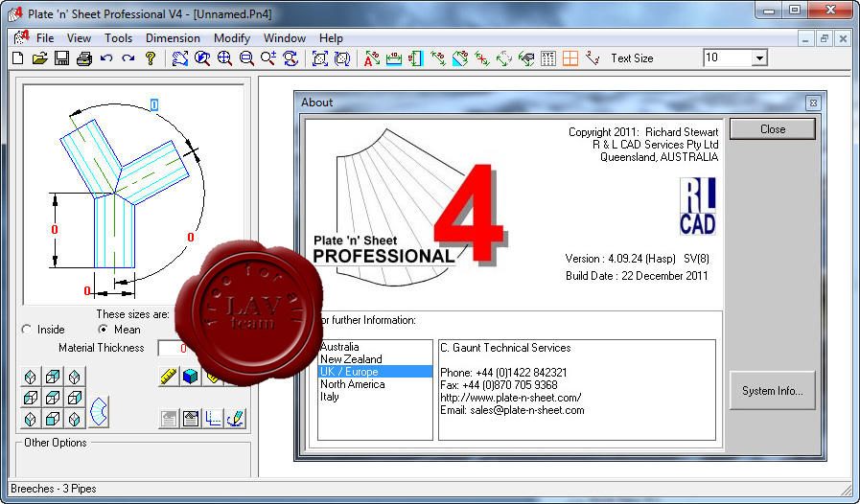
Task: Open the Text Size dropdown
Action: point(759,58)
